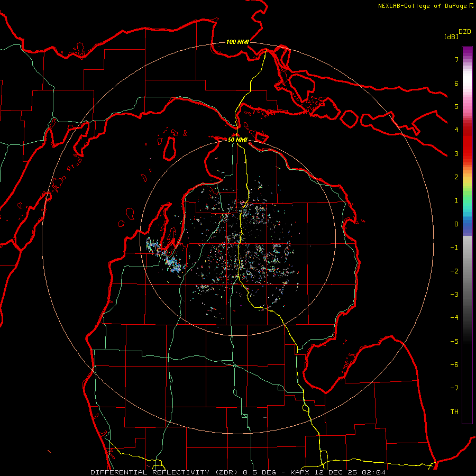Click the -4 value on color scale
The height and width of the screenshot is (476, 476).
454,318
